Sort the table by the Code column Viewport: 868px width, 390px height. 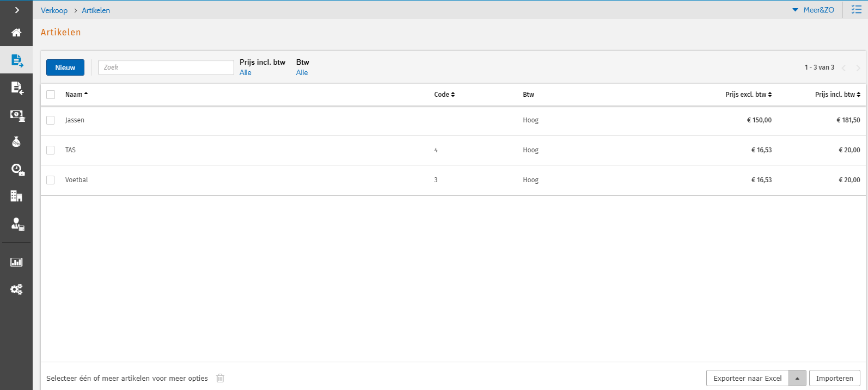(x=444, y=95)
